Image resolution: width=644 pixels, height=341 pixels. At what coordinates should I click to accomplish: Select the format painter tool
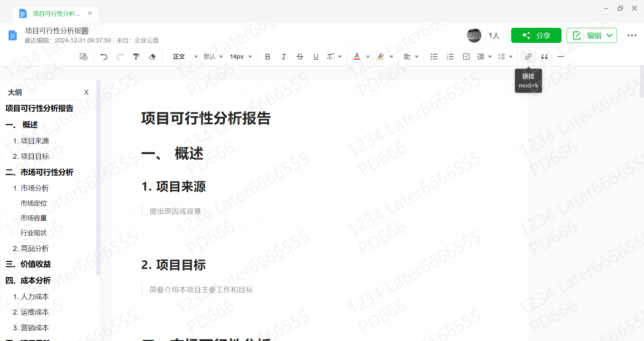(x=136, y=57)
